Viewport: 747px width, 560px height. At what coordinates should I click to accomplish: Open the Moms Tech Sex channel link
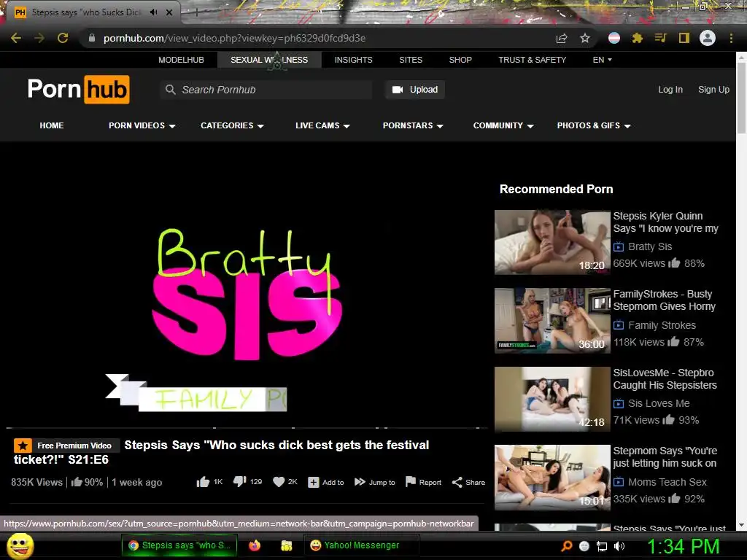click(667, 482)
